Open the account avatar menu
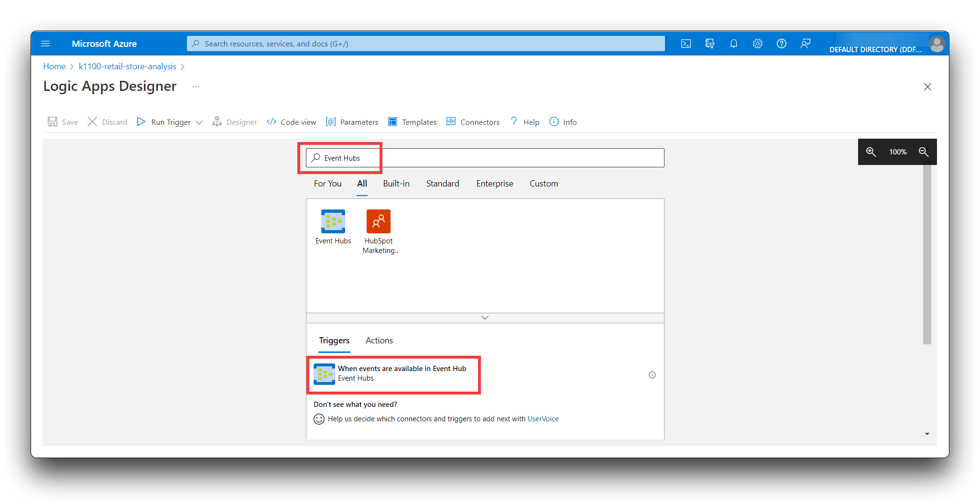980x504 pixels. coord(937,44)
